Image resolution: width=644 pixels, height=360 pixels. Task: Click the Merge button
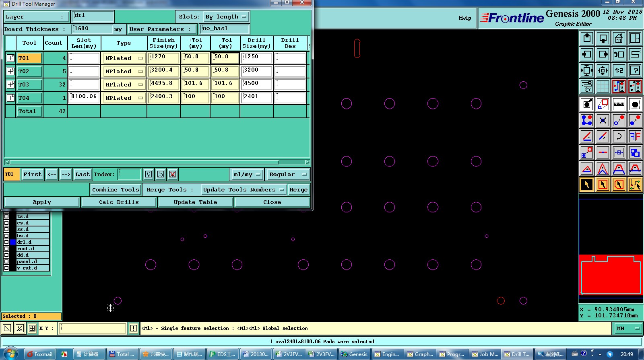pos(298,189)
